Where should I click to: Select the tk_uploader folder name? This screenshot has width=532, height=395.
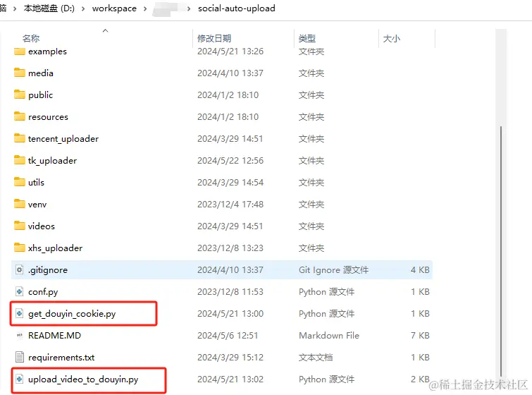tap(52, 160)
